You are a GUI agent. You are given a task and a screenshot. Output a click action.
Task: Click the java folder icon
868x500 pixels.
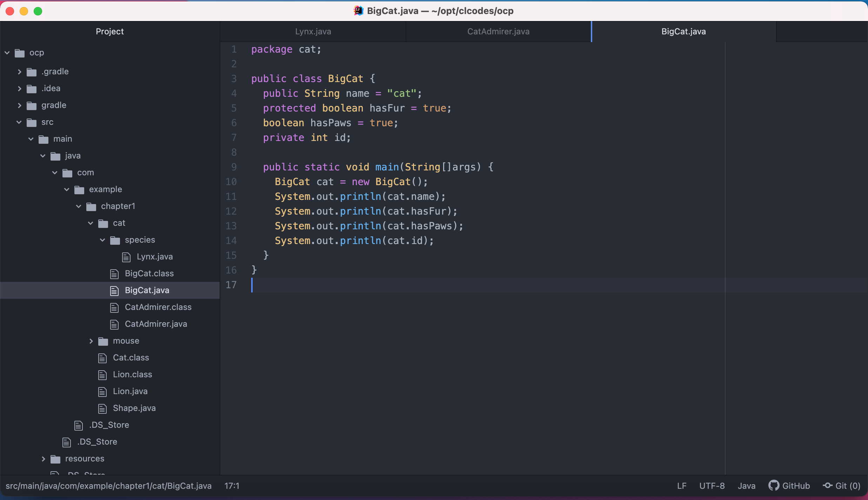pos(55,156)
